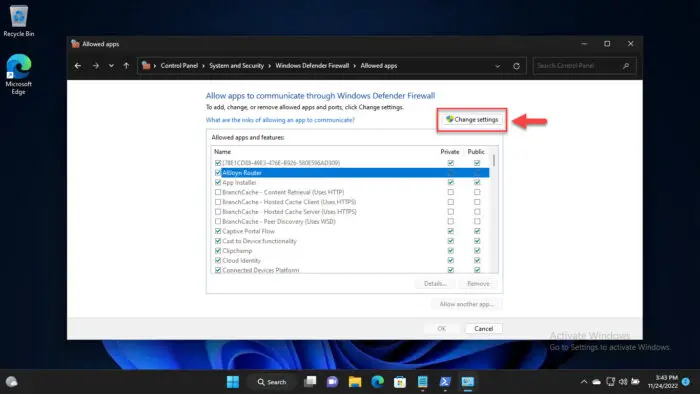The height and width of the screenshot is (394, 700).
Task: Click the Change settings button
Action: 472,120
